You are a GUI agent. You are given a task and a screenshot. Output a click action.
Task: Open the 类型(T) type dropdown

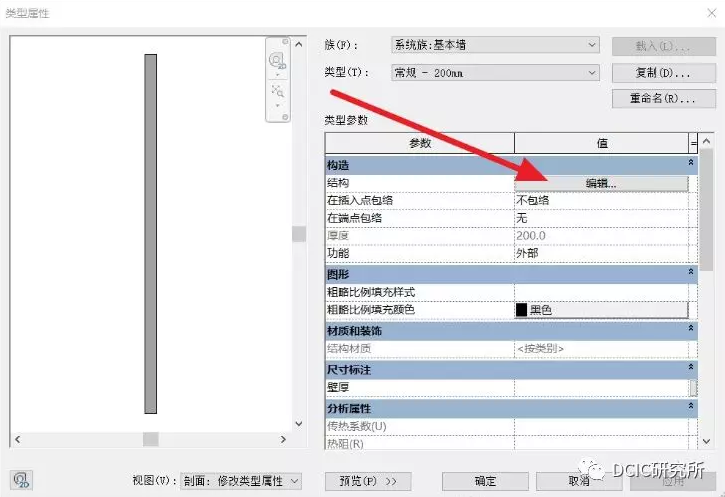click(495, 73)
